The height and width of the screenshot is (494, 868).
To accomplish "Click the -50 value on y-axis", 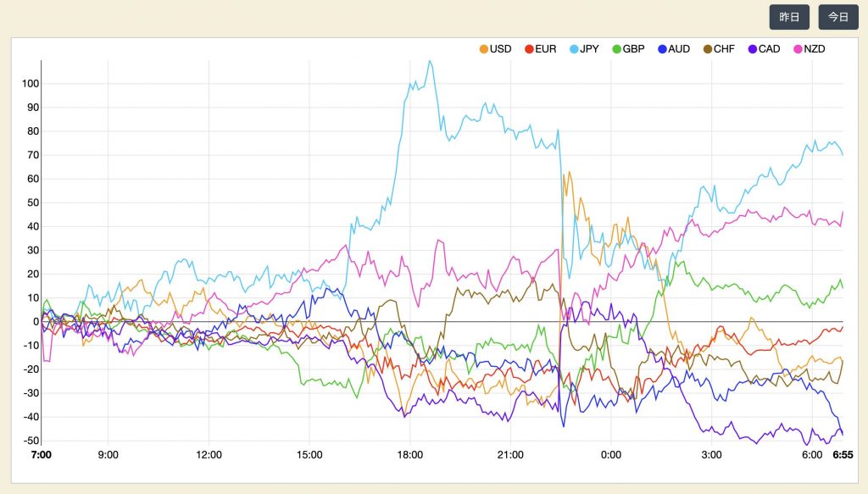I will [31, 441].
